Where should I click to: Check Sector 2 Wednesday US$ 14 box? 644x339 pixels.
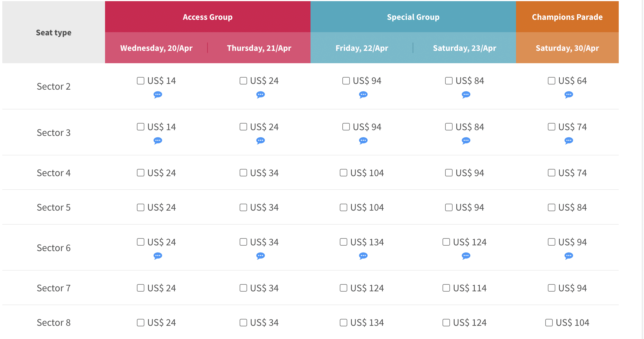pyautogui.click(x=141, y=81)
